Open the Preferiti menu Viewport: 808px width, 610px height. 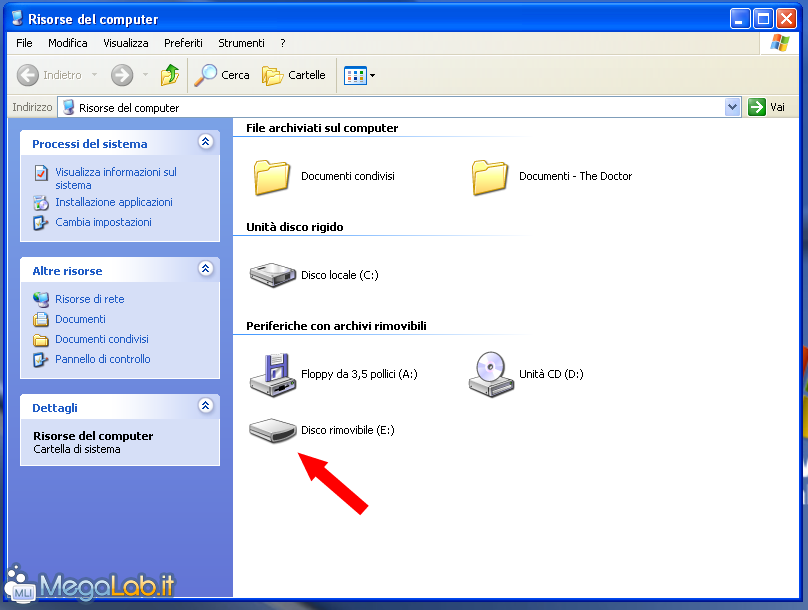pyautogui.click(x=183, y=43)
